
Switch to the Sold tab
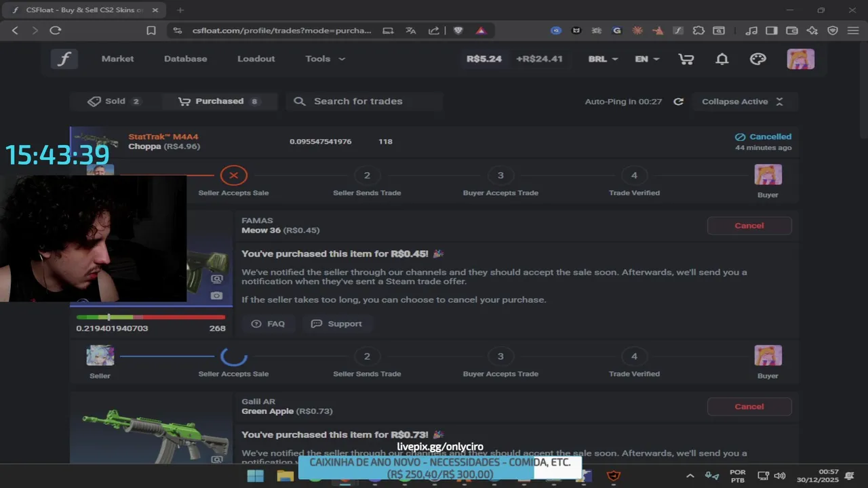(115, 101)
